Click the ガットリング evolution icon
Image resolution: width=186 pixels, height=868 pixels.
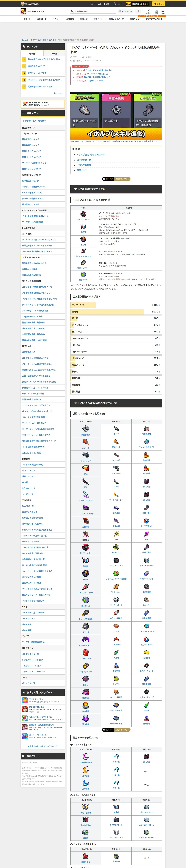point(85,455)
